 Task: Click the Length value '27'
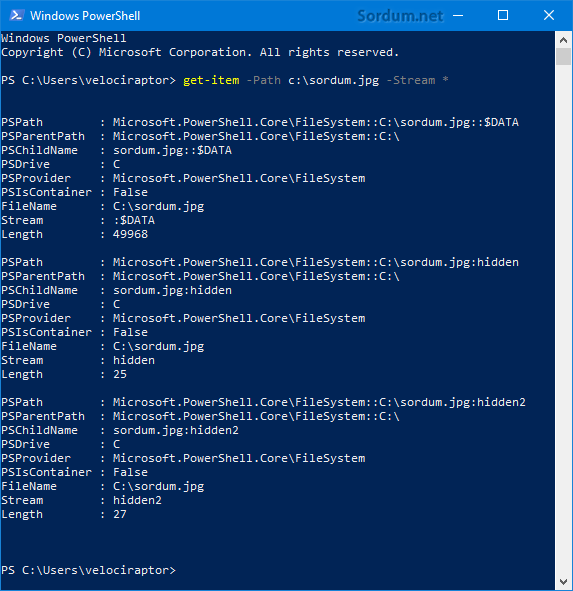point(120,514)
